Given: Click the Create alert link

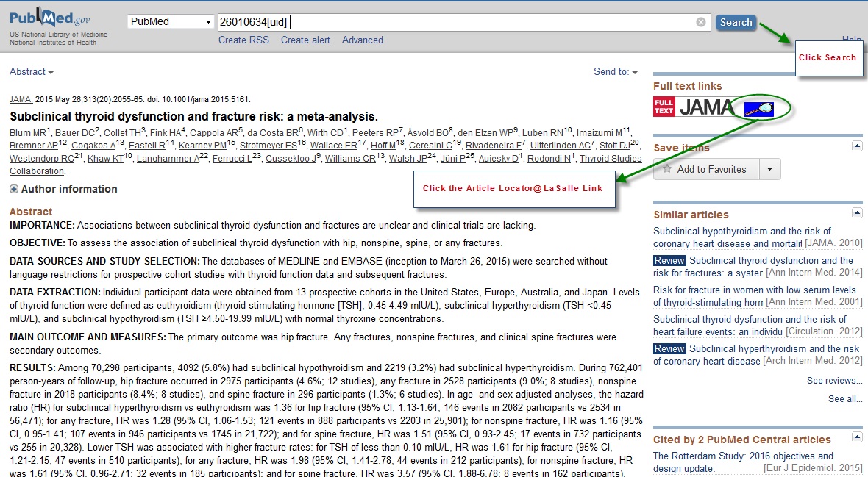Looking at the screenshot, I should click(305, 40).
